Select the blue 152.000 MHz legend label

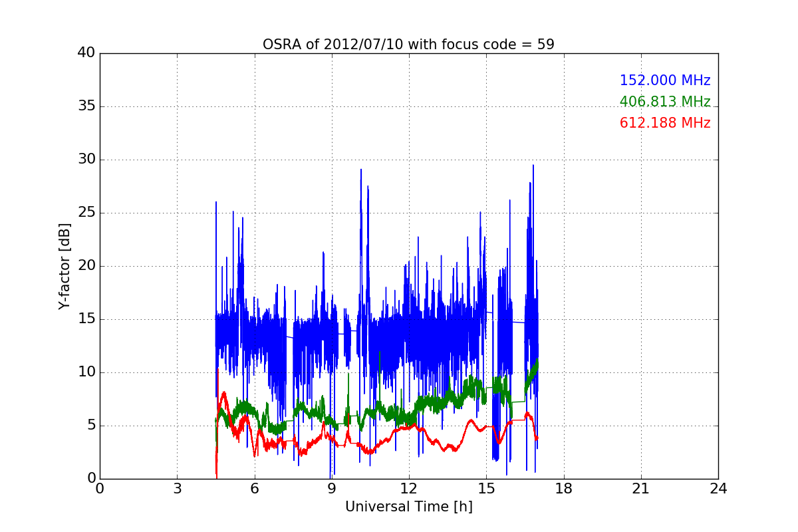coord(665,80)
